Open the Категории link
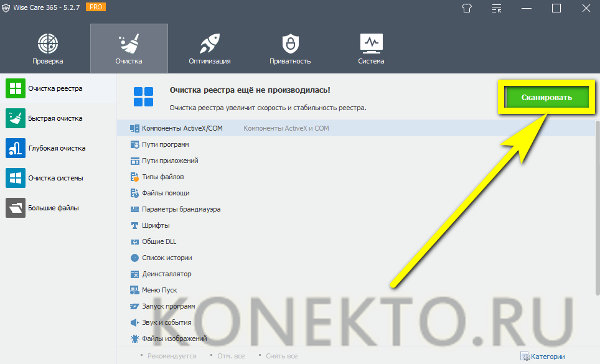This screenshot has width=600, height=364. (x=548, y=357)
